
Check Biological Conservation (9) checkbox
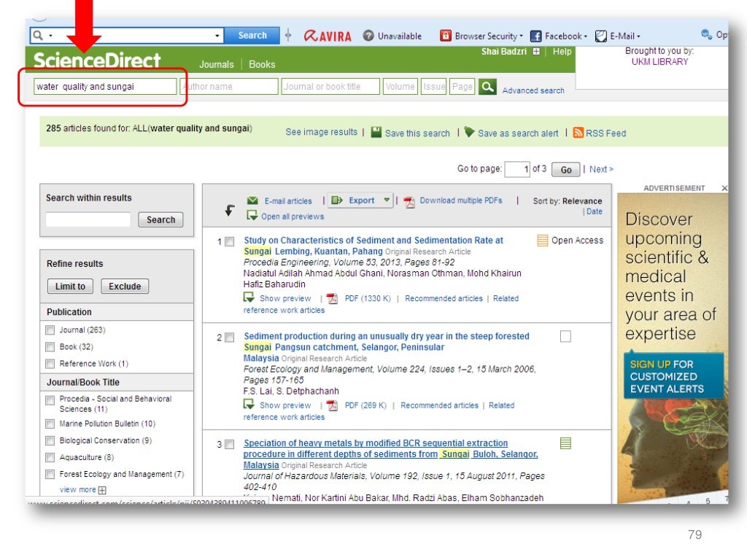(50, 440)
